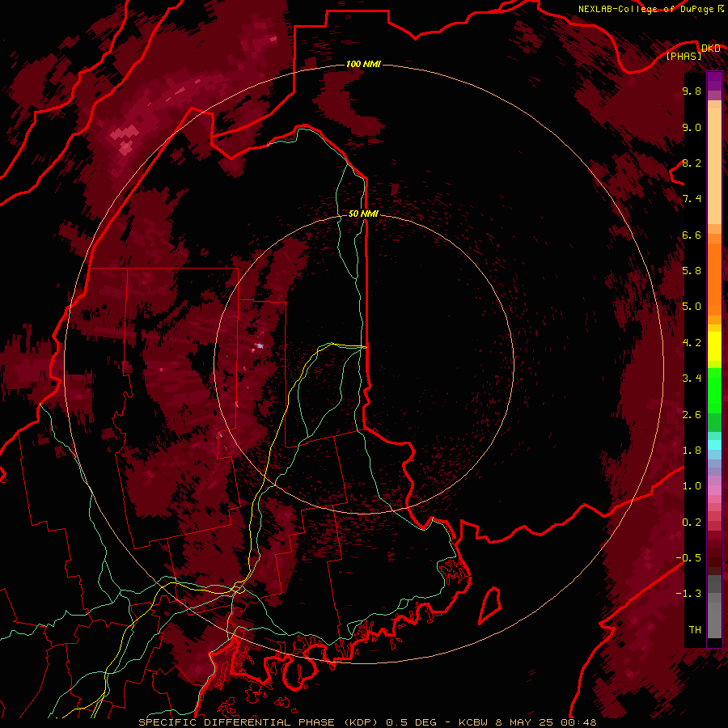Select the 1.0 scale value
Viewport: 728px width, 728px height.
pyautogui.click(x=692, y=486)
